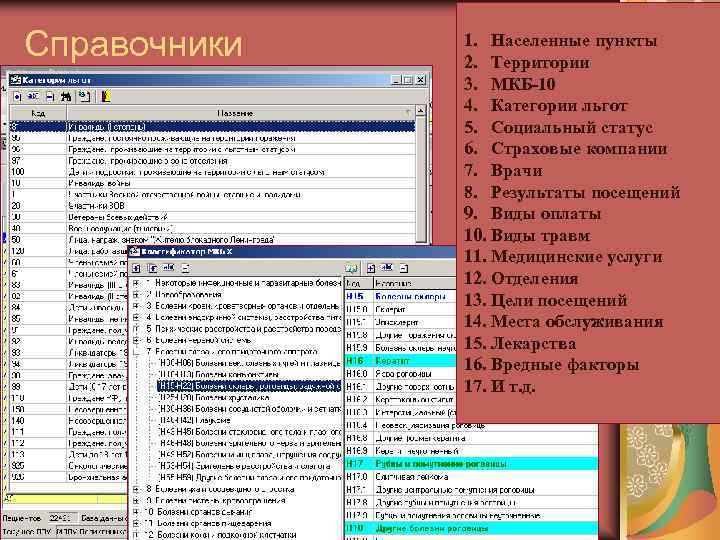Expand tree node 4 Болезни эндокринной системы
The height and width of the screenshot is (540, 720).
coord(136,318)
